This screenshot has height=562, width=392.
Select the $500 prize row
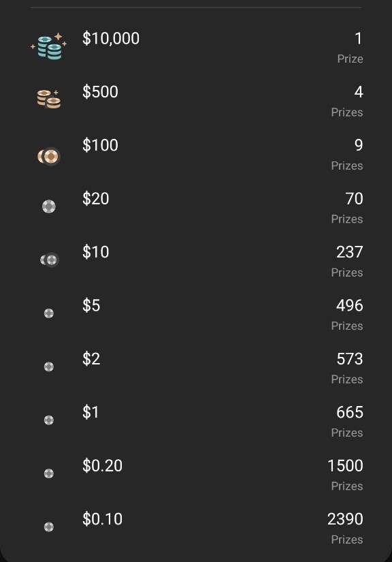100,92
